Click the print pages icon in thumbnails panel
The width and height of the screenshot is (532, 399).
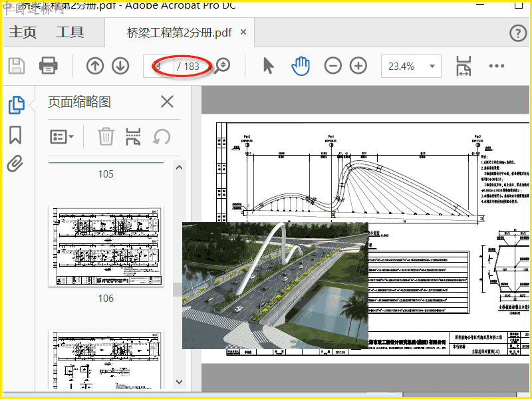[133, 137]
